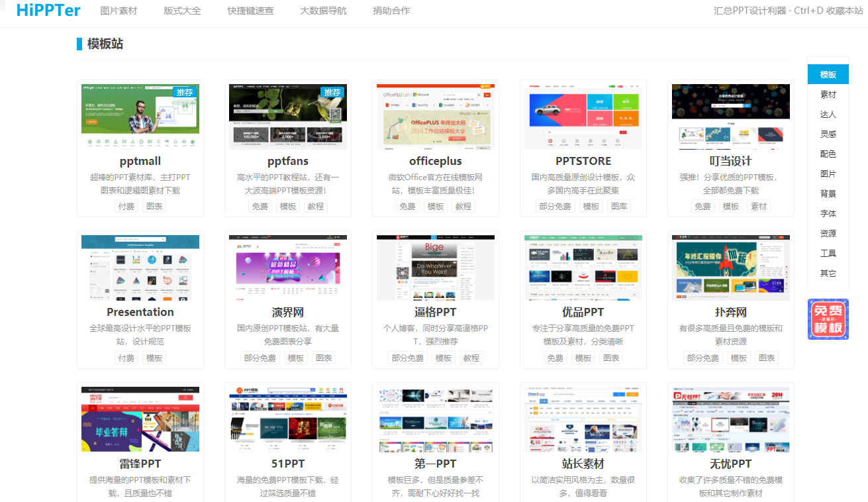Open 大数据导航 menu item

click(323, 11)
